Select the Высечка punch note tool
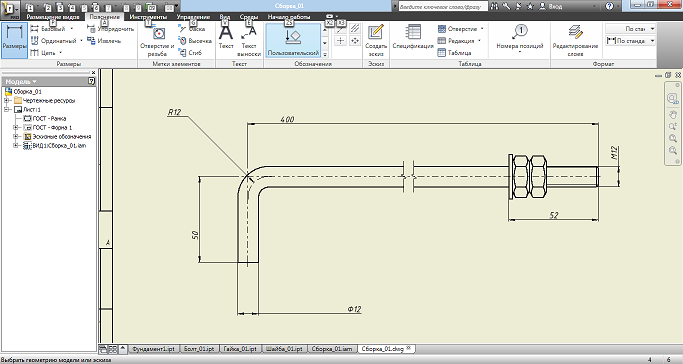Screen dimensions: 683x364 click(195, 40)
